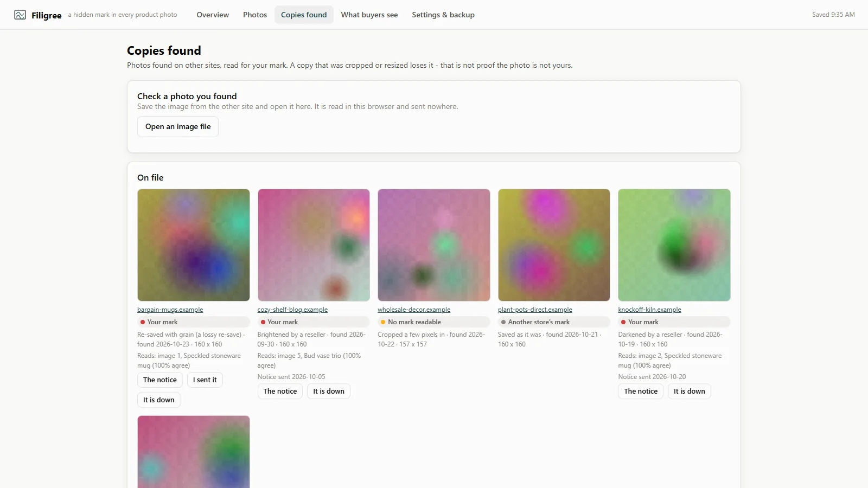The width and height of the screenshot is (868, 488).
Task: Click the No mark readable status badge
Action: pos(434,322)
